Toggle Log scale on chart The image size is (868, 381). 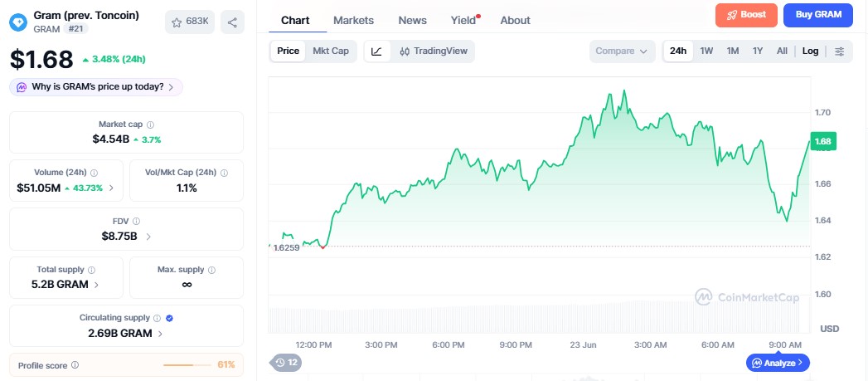pos(811,51)
